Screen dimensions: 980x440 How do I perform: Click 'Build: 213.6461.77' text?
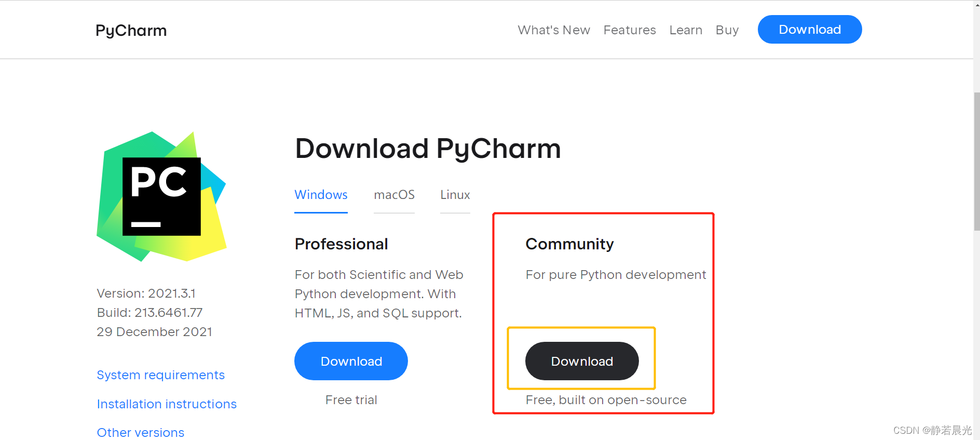click(149, 313)
